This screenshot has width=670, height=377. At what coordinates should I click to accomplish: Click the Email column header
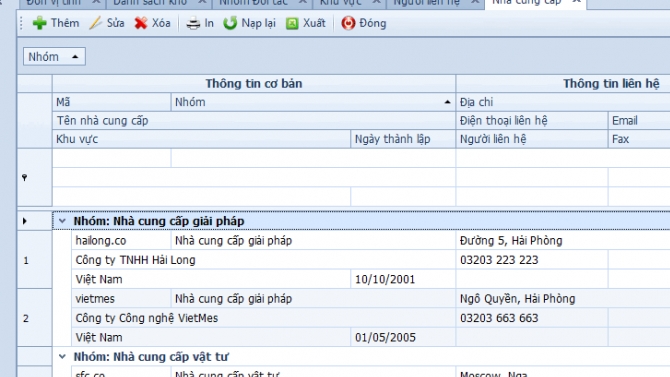pos(639,121)
